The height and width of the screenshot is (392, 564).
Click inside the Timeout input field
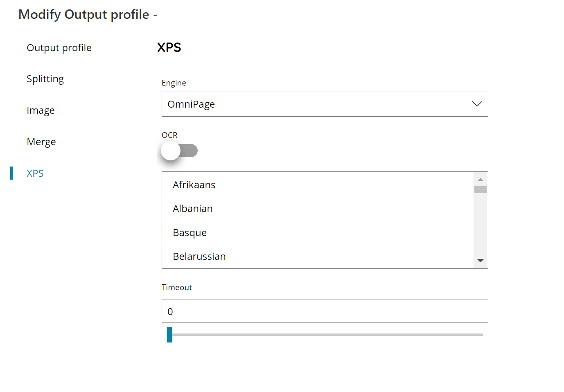325,311
